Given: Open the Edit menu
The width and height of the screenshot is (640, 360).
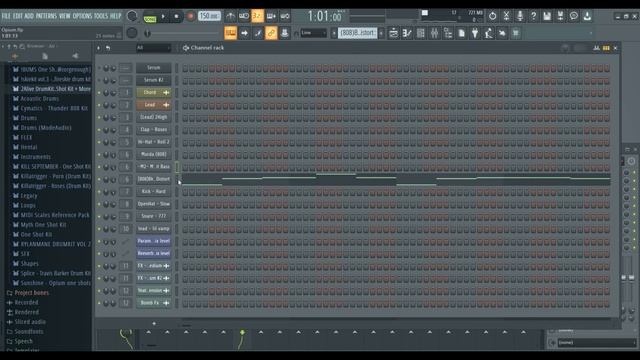Looking at the screenshot, I should [x=18, y=16].
